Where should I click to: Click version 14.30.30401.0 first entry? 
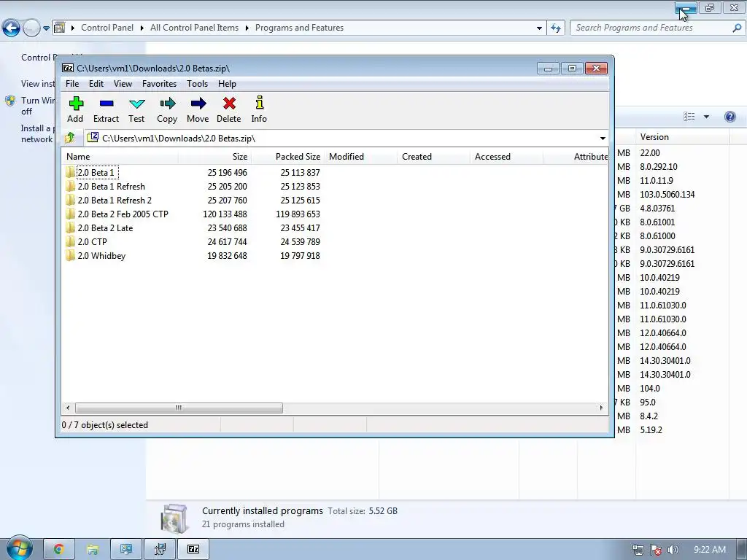pyautogui.click(x=665, y=360)
